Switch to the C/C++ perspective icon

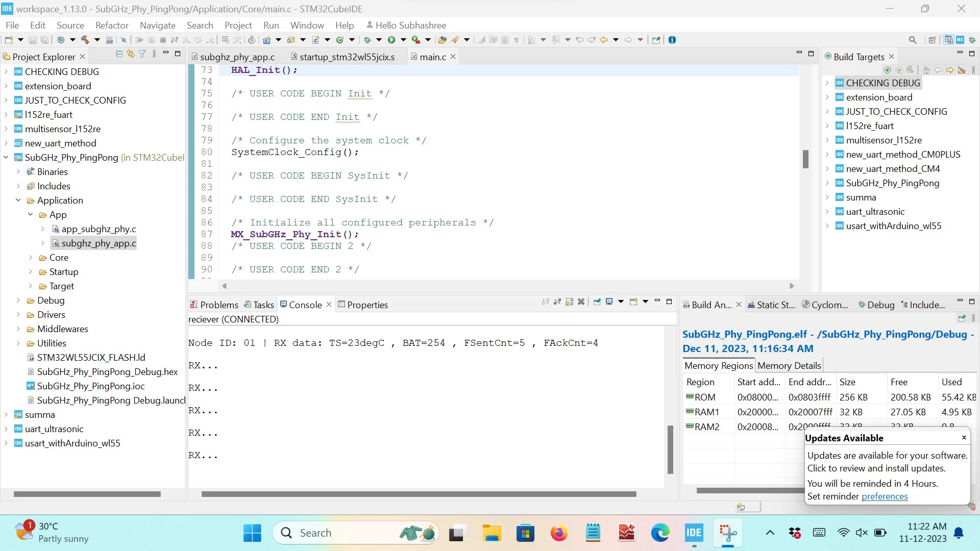point(949,40)
